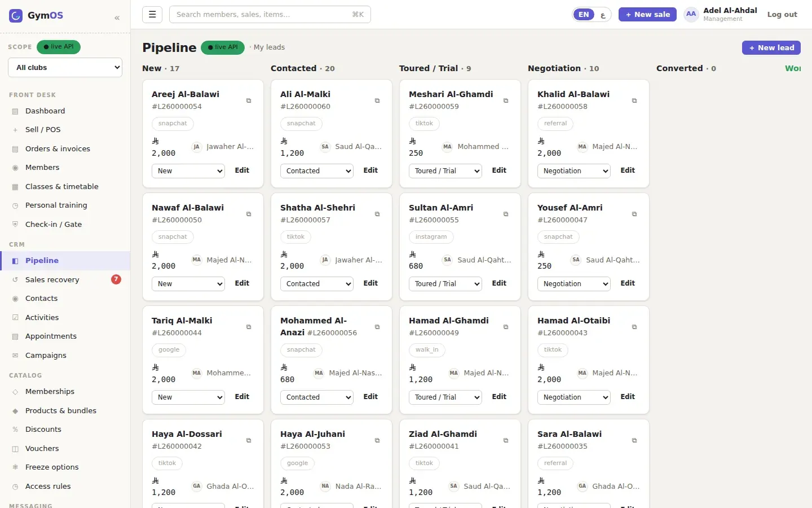The height and width of the screenshot is (508, 812).
Task: Click the Discounts percent icon
Action: click(15, 430)
